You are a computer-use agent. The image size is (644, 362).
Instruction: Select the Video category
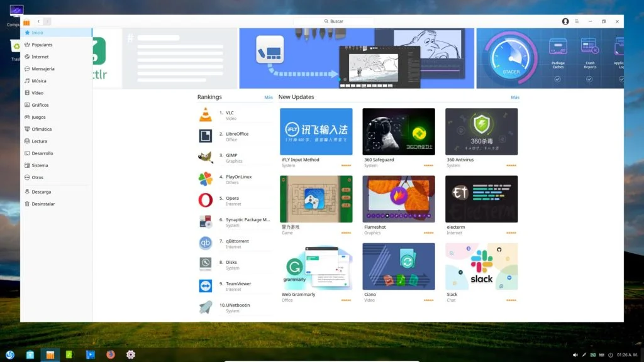tap(56, 93)
